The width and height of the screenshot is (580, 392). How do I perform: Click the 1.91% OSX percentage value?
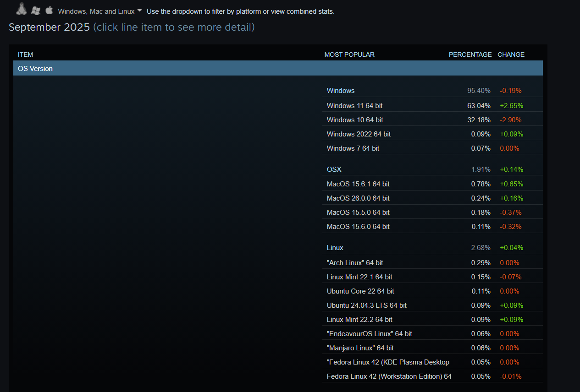pos(481,169)
